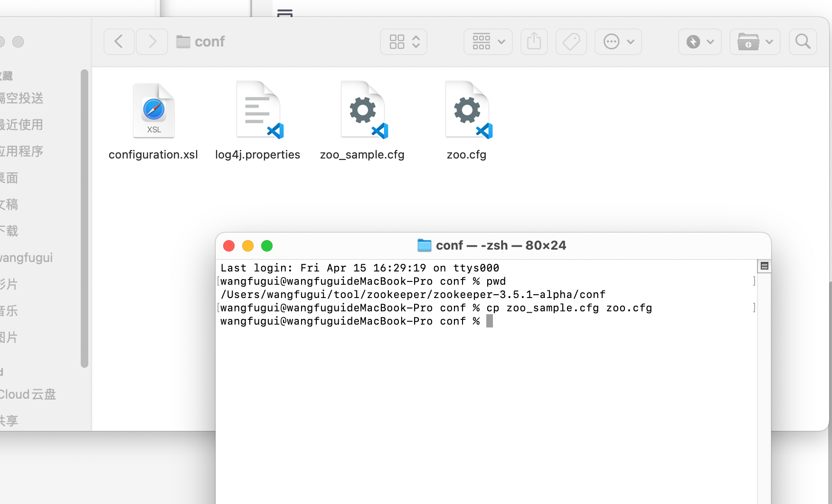The width and height of the screenshot is (832, 504).
Task: Click the conf folder title in Finder toolbar
Action: click(x=209, y=42)
